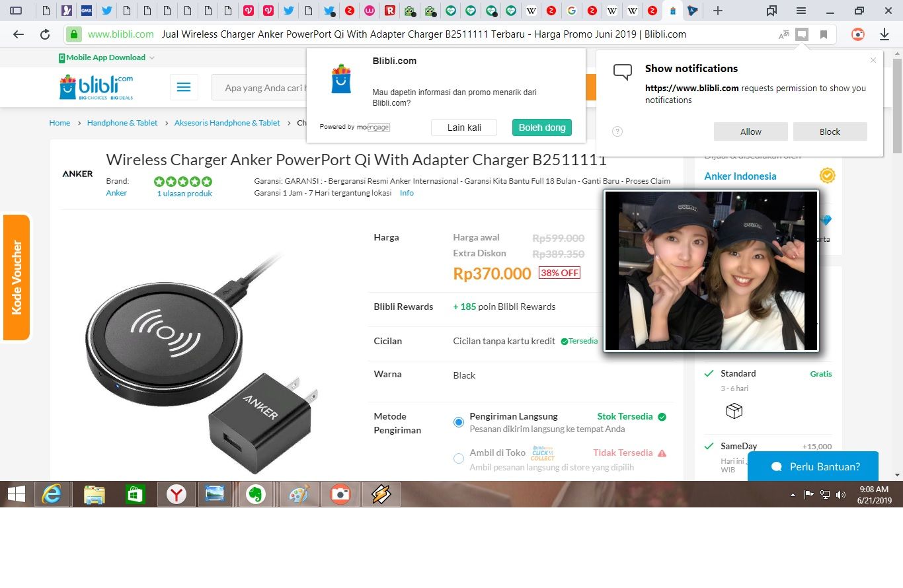Switch to the GMX tab

coord(86,11)
